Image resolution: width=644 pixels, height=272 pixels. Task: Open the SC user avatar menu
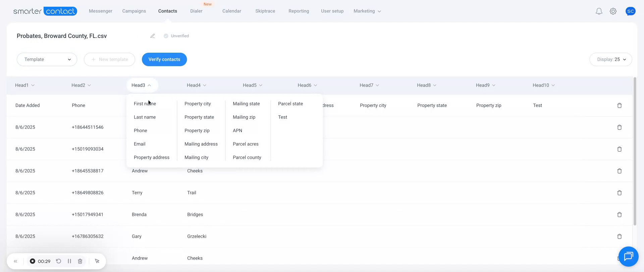[x=631, y=11]
